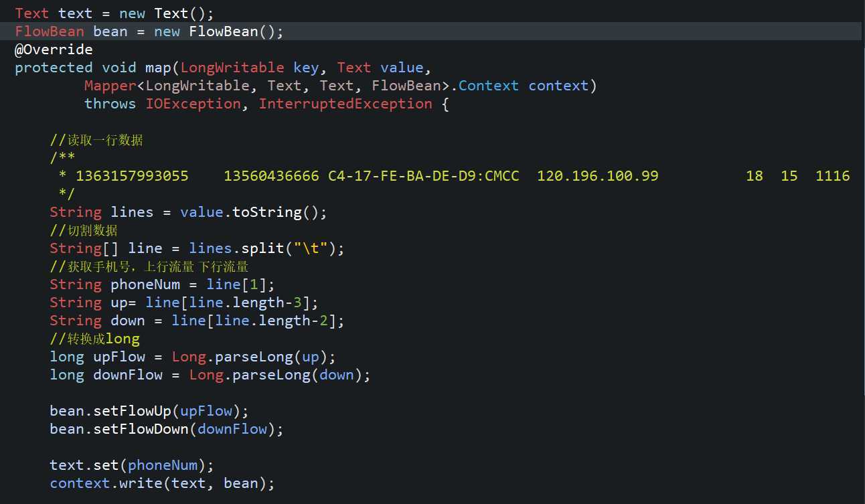Click 'downFlow' in the long downFlow declaration
The width and height of the screenshot is (865, 504).
click(128, 375)
